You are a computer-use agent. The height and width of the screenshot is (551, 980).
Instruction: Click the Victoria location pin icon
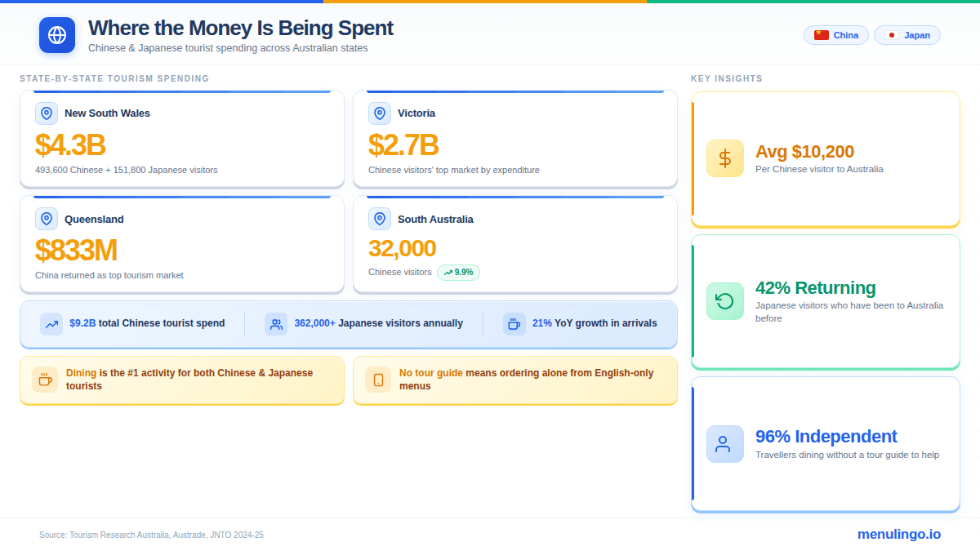click(x=380, y=113)
